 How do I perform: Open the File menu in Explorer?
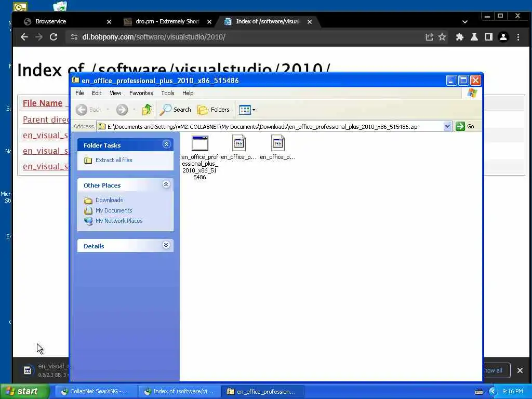pos(79,93)
